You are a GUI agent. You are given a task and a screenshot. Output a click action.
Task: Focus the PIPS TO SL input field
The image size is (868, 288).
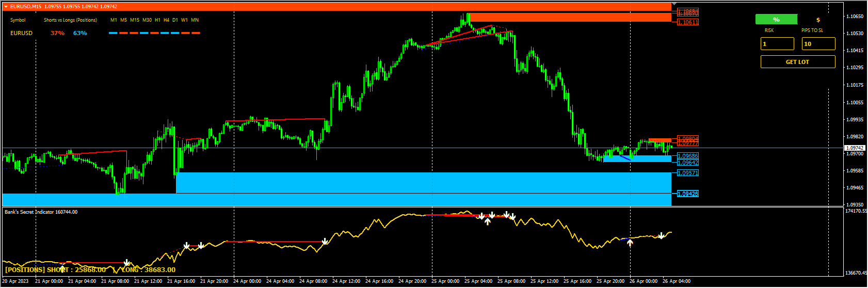click(818, 44)
